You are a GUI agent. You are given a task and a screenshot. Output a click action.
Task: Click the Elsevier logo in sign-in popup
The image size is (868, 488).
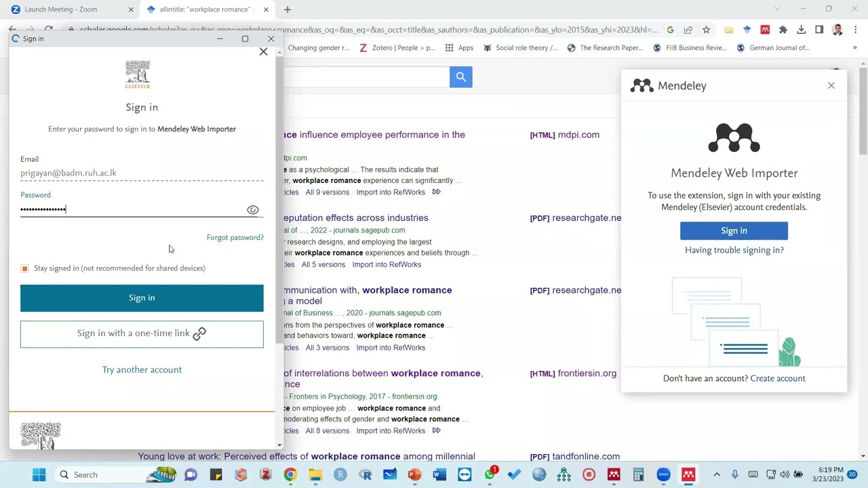[138, 75]
